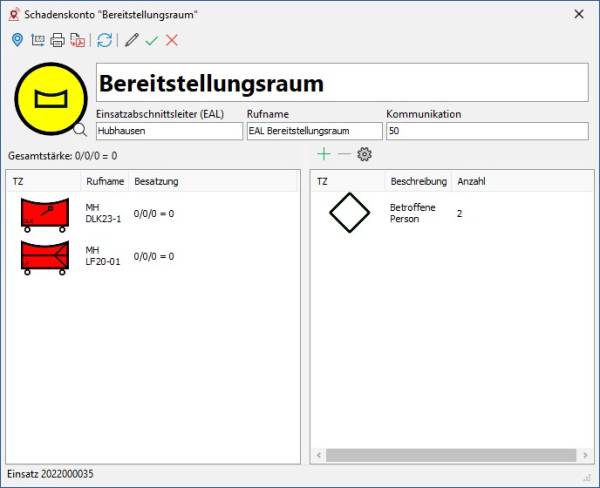Click the Einsatzabschnittsleiter field with Hubhausen
Viewport: 600px width, 488px height.
pos(169,131)
